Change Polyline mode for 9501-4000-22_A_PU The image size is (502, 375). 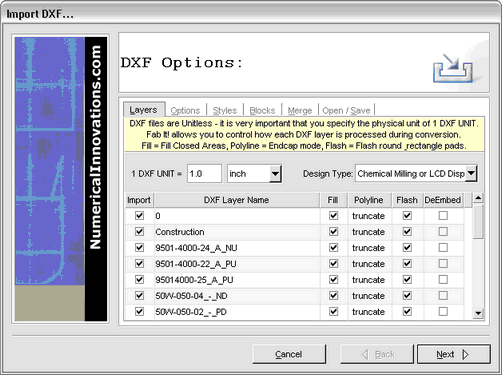tap(369, 264)
